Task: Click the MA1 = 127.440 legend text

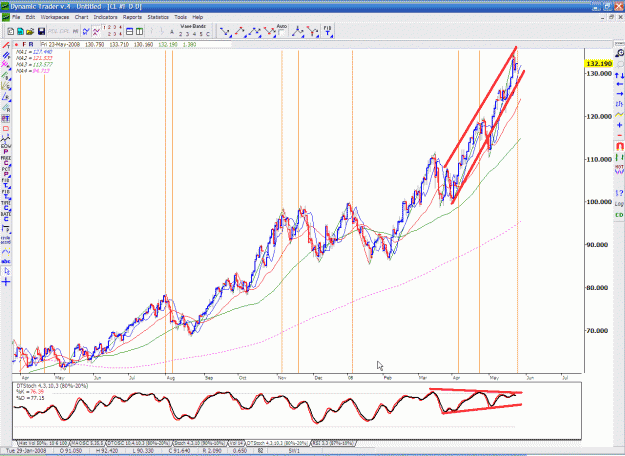Action: (34, 52)
